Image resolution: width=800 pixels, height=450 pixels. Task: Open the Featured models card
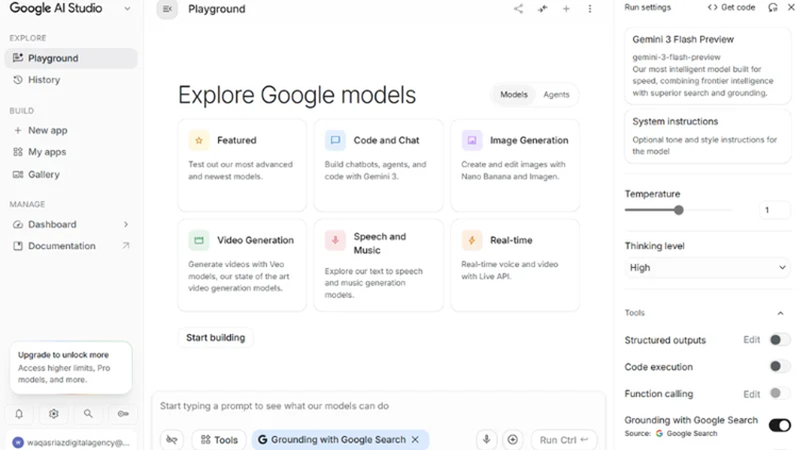tap(242, 166)
